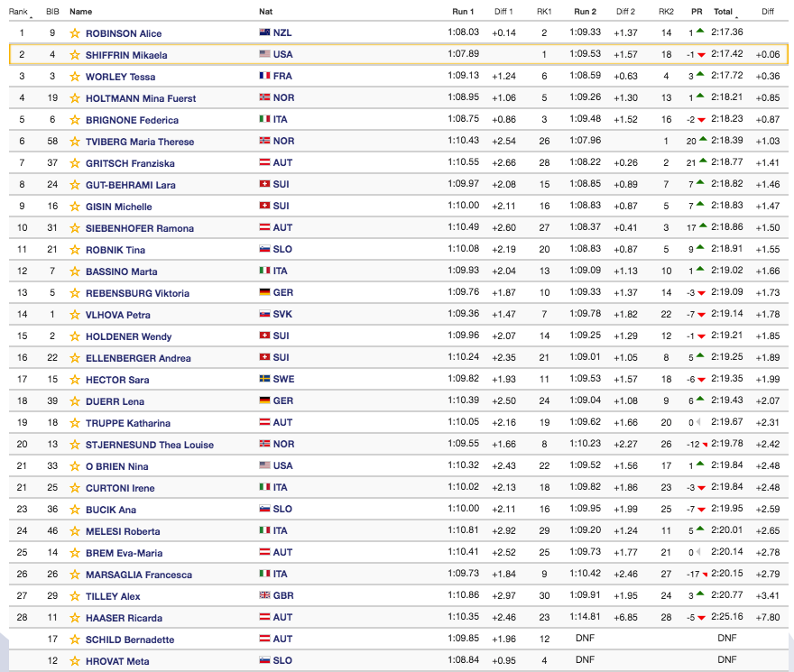Click the Name column header
This screenshot has height=672, width=794.
pos(81,12)
